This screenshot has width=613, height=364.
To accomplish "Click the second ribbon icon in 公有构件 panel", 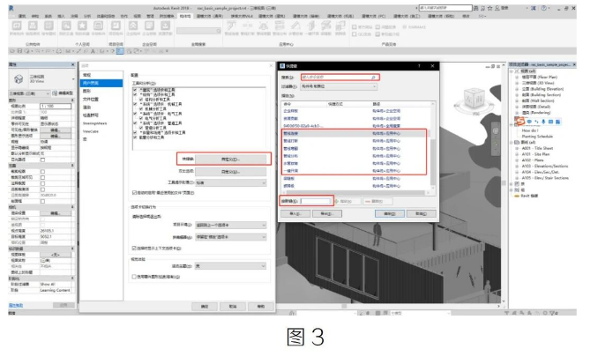I will pyautogui.click(x=33, y=26).
